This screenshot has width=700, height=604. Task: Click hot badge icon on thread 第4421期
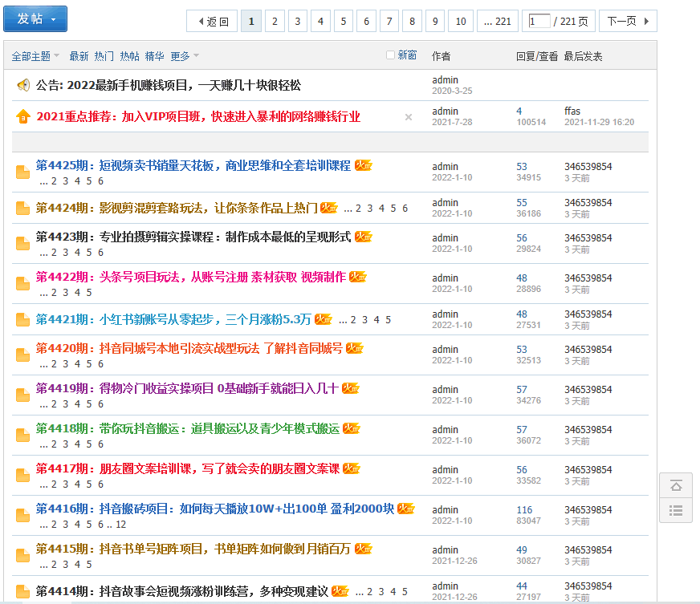pyautogui.click(x=324, y=319)
